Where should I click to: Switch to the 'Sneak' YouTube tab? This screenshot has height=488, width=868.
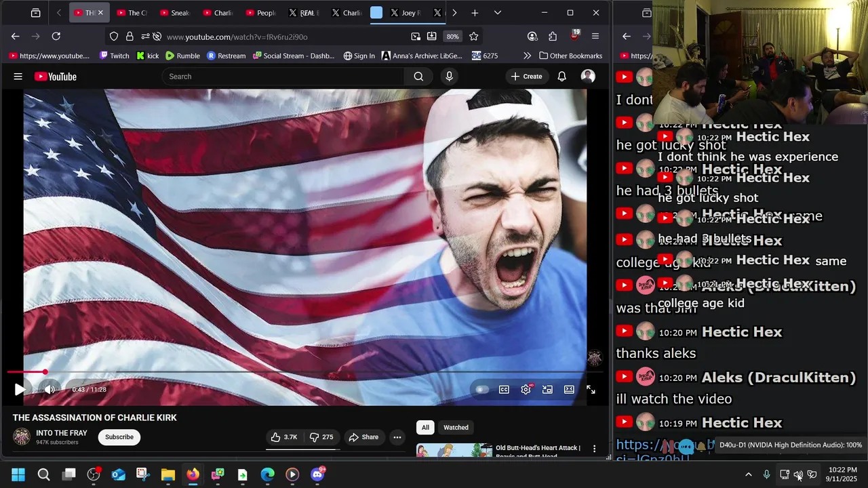(x=175, y=13)
